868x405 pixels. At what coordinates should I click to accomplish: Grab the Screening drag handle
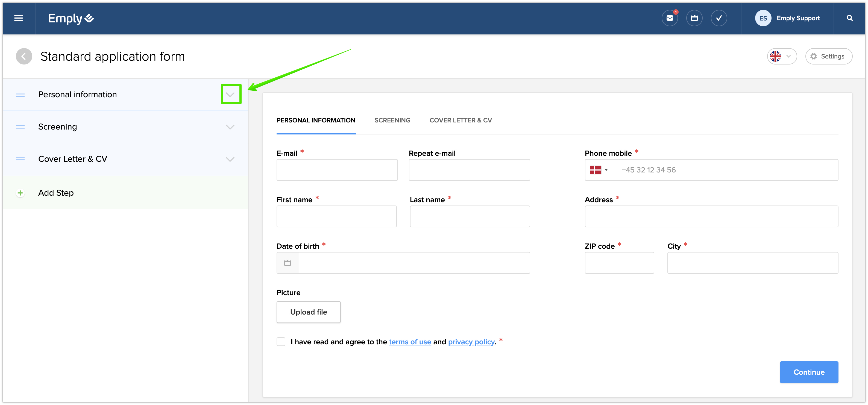coord(20,127)
